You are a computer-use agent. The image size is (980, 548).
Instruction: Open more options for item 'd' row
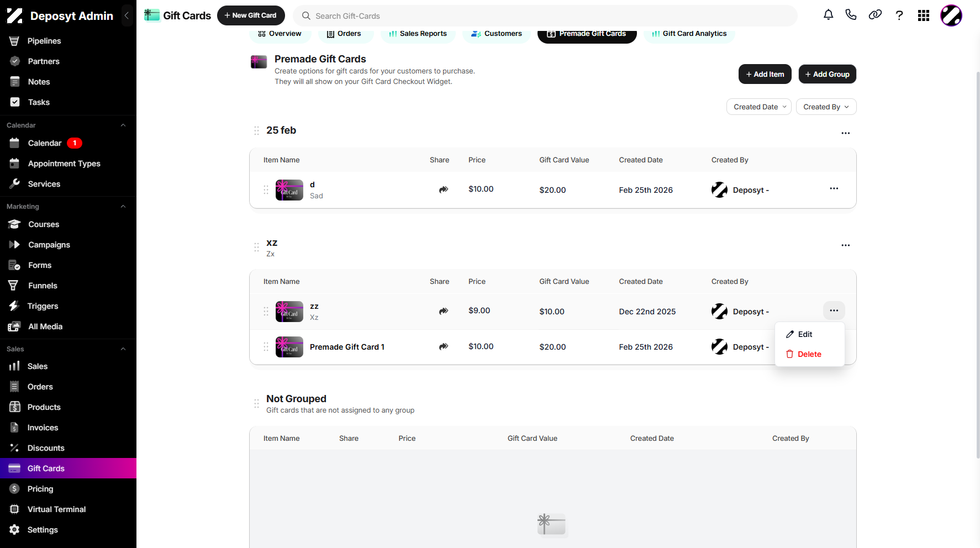[x=834, y=189]
